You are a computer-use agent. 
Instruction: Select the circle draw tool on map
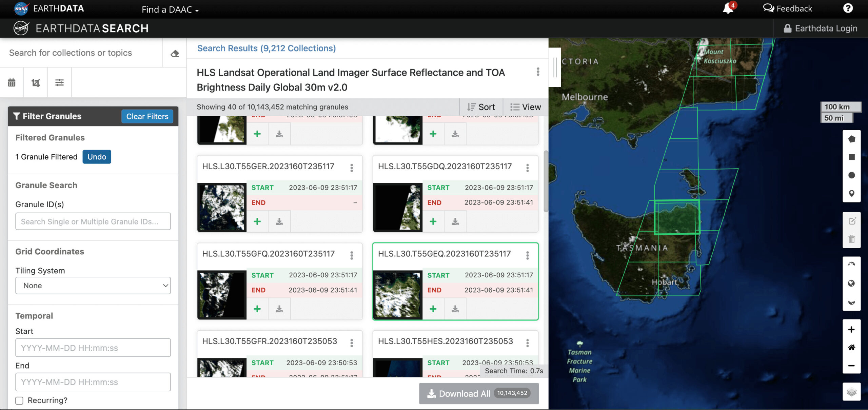point(851,175)
